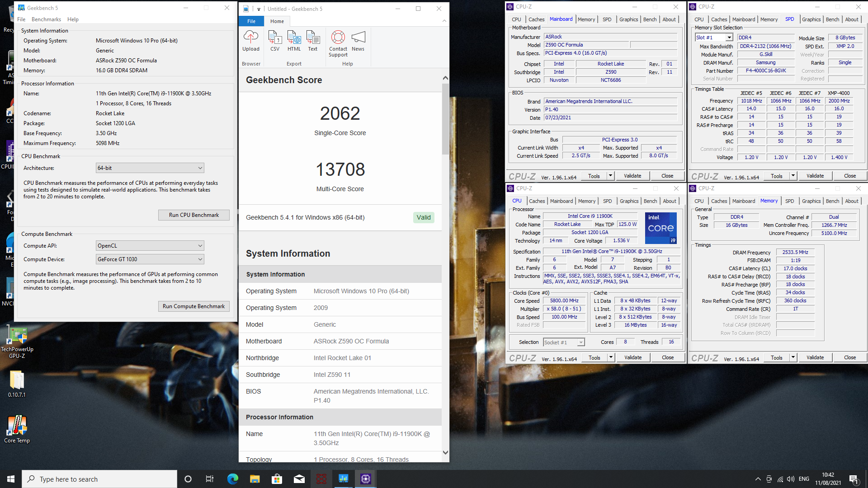The image size is (868, 488).
Task: Switch to Memory tab in CPU-Z CPU window
Action: click(x=586, y=201)
